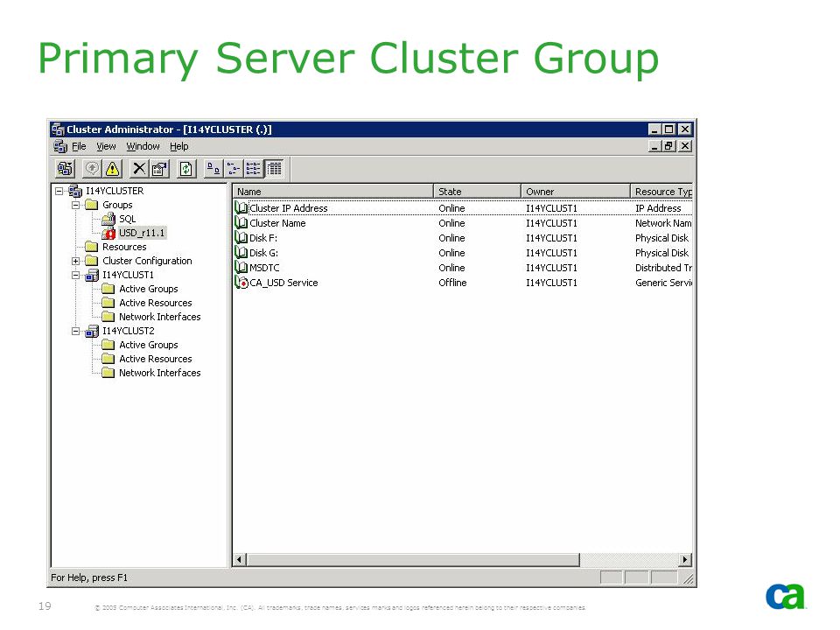Select Active Groups under I14YCLUST2

tap(149, 345)
